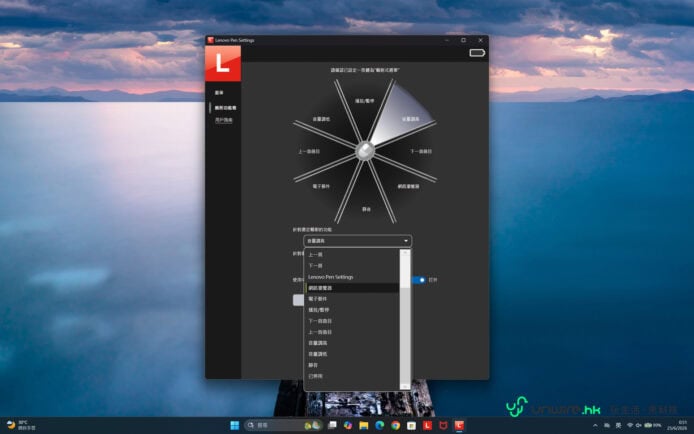The image size is (694, 434).
Task: Click the dropdown list scrollbar down arrow
Action: 405,387
